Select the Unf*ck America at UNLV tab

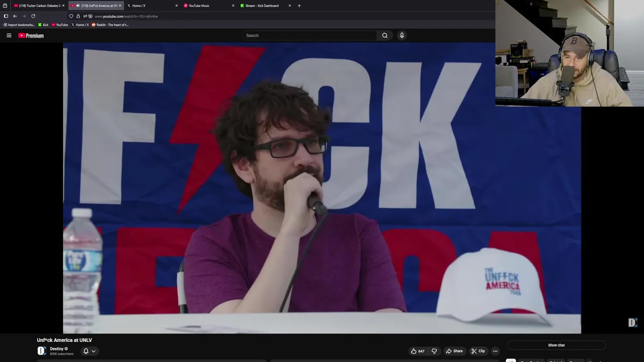96,6
